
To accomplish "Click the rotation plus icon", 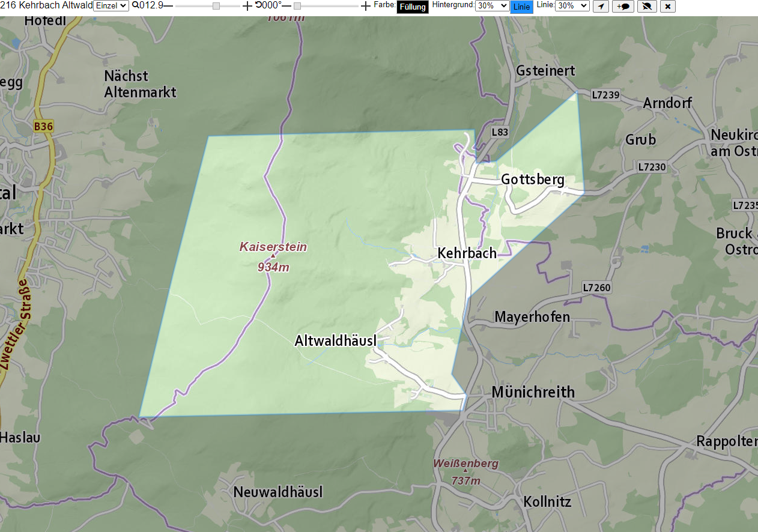I will (366, 5).
